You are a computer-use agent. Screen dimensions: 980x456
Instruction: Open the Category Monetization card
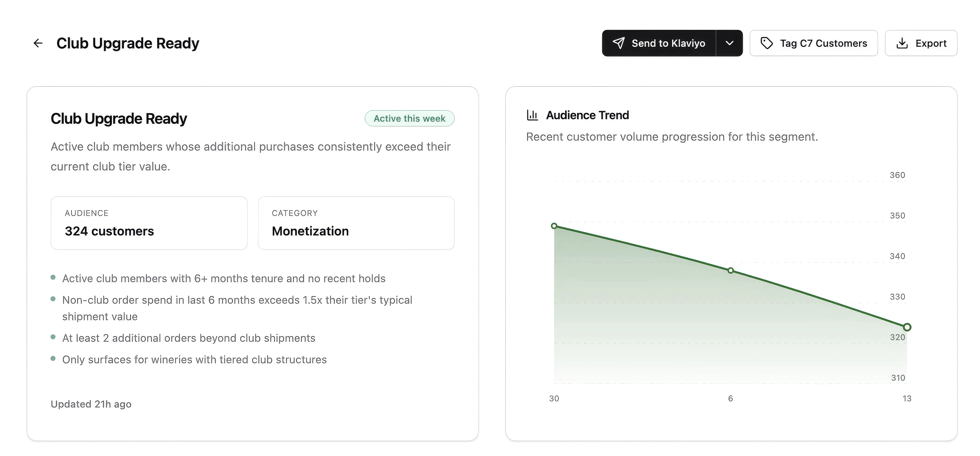[356, 223]
